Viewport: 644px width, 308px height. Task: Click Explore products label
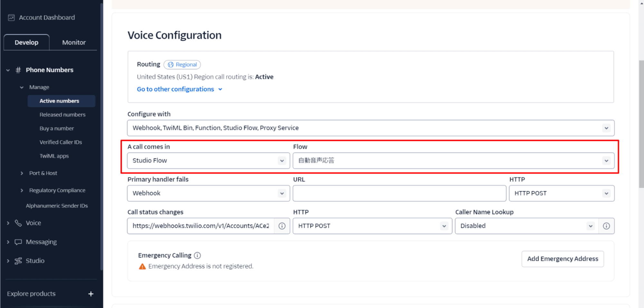(31, 294)
